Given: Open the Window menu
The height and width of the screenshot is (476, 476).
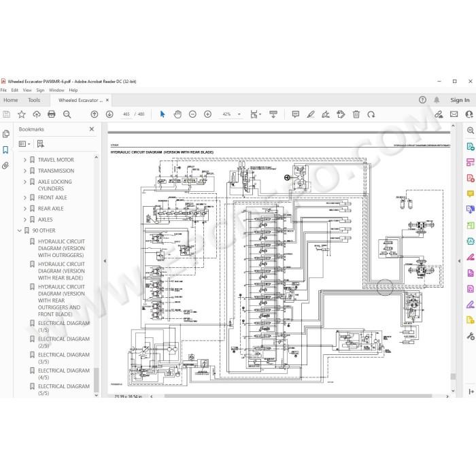Looking at the screenshot, I should point(56,90).
